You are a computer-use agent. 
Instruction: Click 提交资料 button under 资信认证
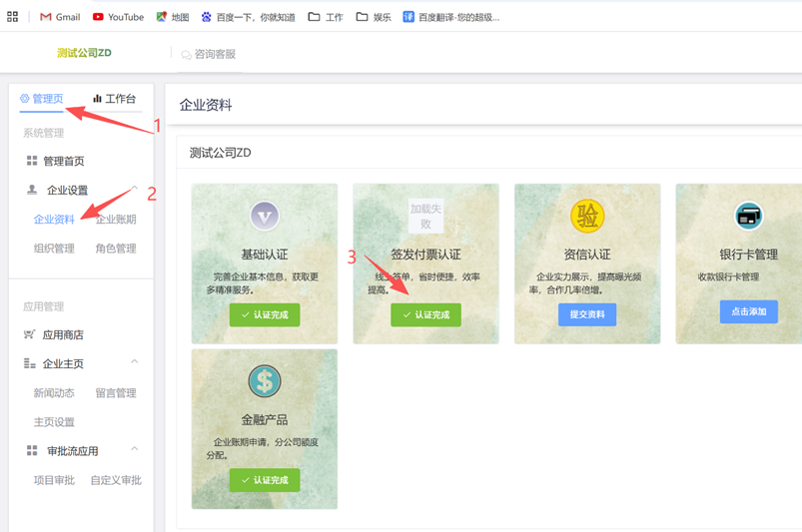587,314
